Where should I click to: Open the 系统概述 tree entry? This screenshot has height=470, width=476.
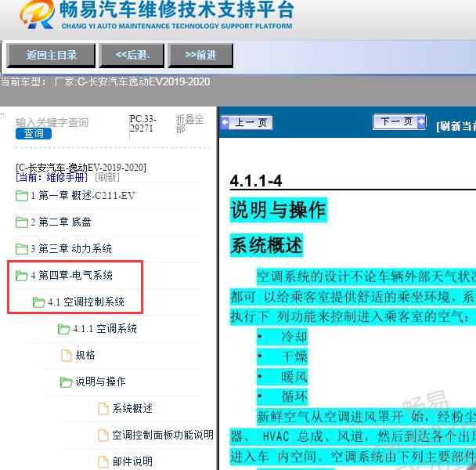(x=132, y=408)
